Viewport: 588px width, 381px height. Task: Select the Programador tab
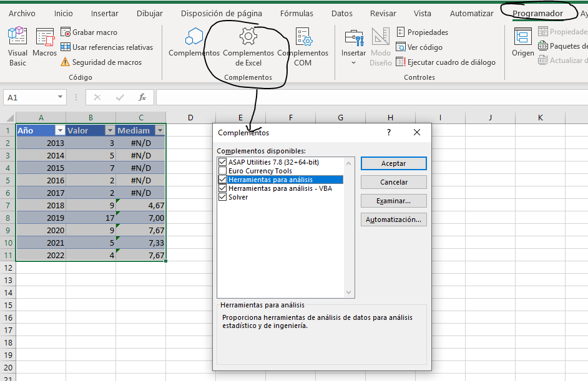coord(537,14)
